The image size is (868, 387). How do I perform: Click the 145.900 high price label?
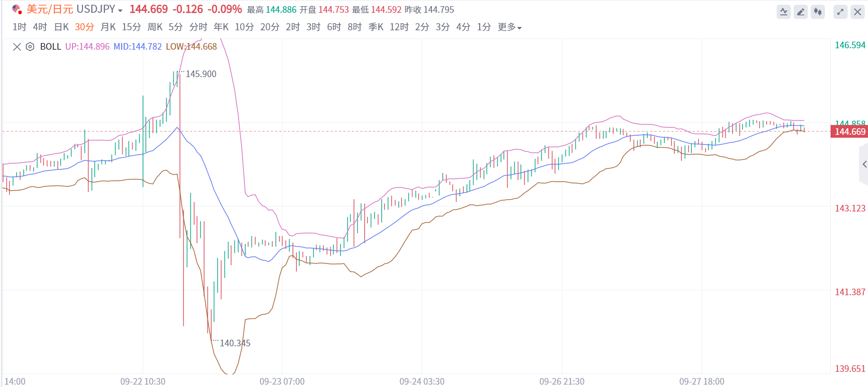tap(201, 74)
